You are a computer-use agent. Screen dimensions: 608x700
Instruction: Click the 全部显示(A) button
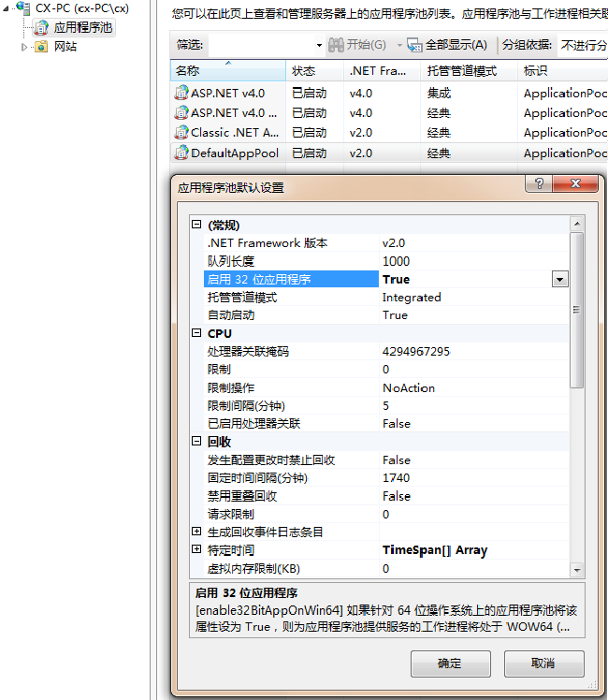[x=447, y=45]
